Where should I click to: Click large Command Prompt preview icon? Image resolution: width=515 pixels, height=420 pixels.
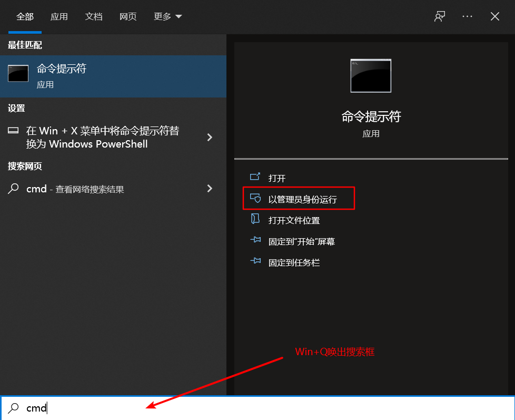click(371, 75)
